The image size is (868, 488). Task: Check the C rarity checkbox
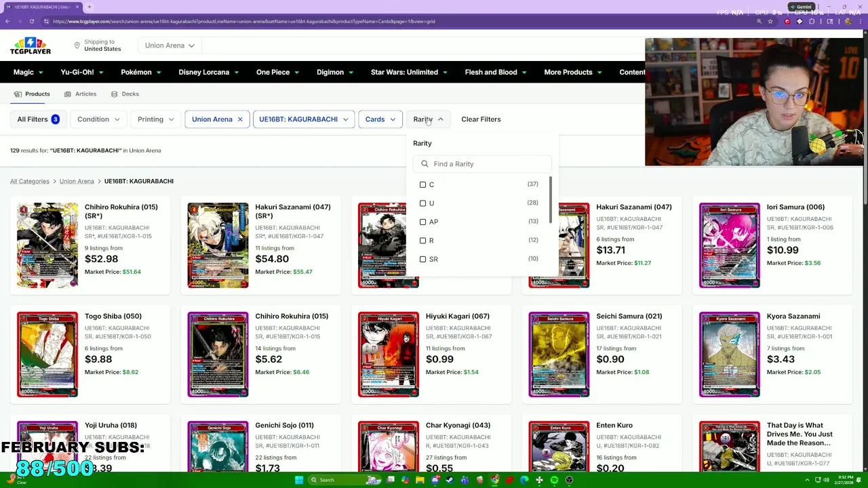tap(422, 184)
